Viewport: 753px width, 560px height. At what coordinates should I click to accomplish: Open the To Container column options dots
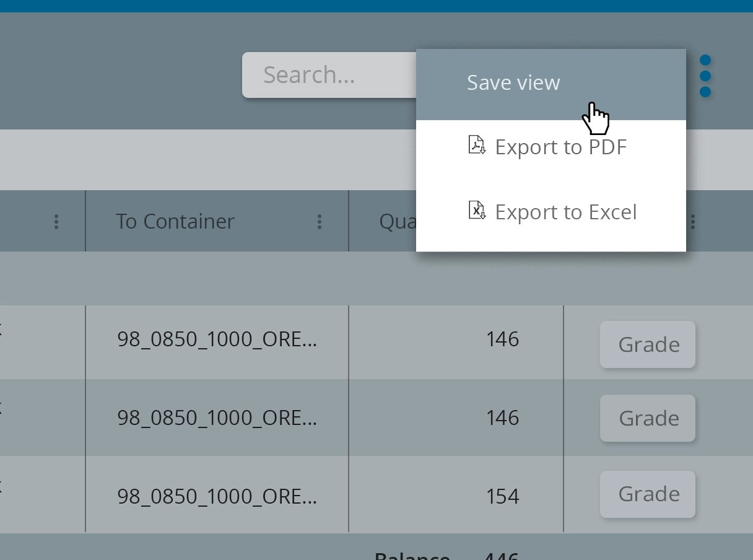[320, 222]
